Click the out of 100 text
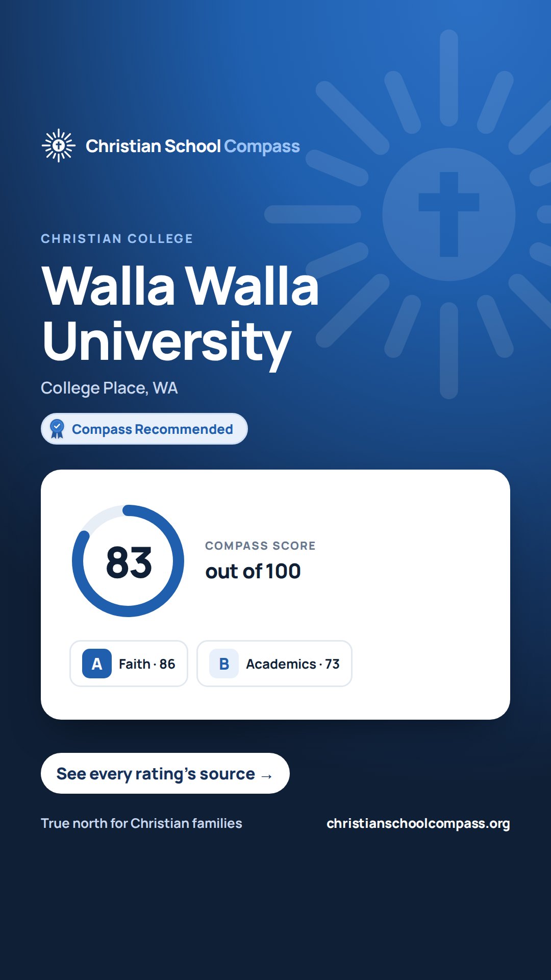 [x=253, y=571]
